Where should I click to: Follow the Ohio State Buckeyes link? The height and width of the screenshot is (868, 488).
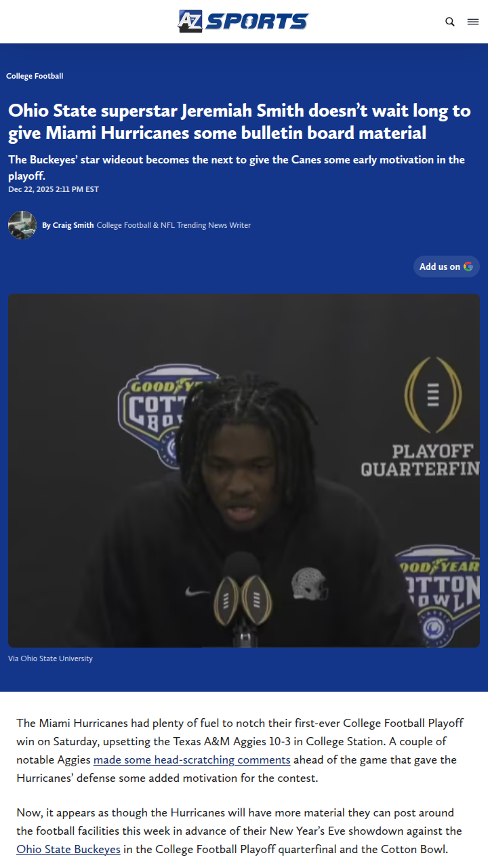pos(68,848)
